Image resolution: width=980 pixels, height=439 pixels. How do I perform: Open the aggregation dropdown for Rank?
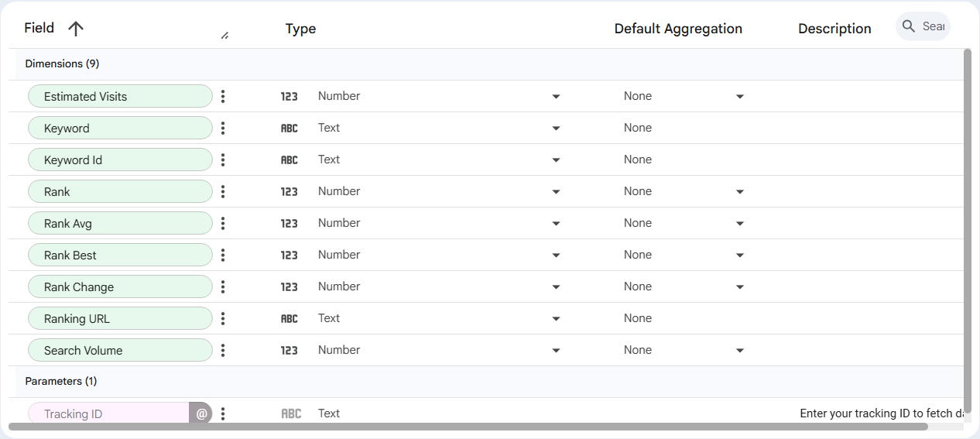[739, 192]
